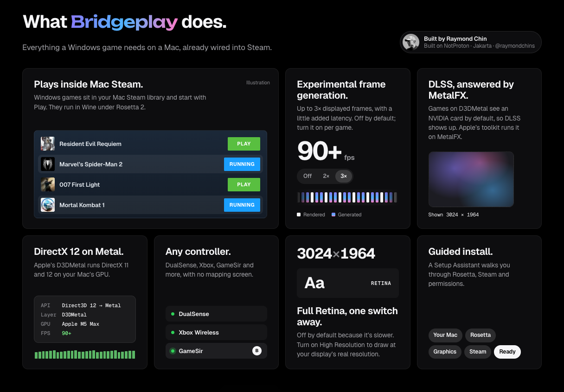The image size is (564, 392).
Task: Select the Ready install step
Action: [507, 352]
